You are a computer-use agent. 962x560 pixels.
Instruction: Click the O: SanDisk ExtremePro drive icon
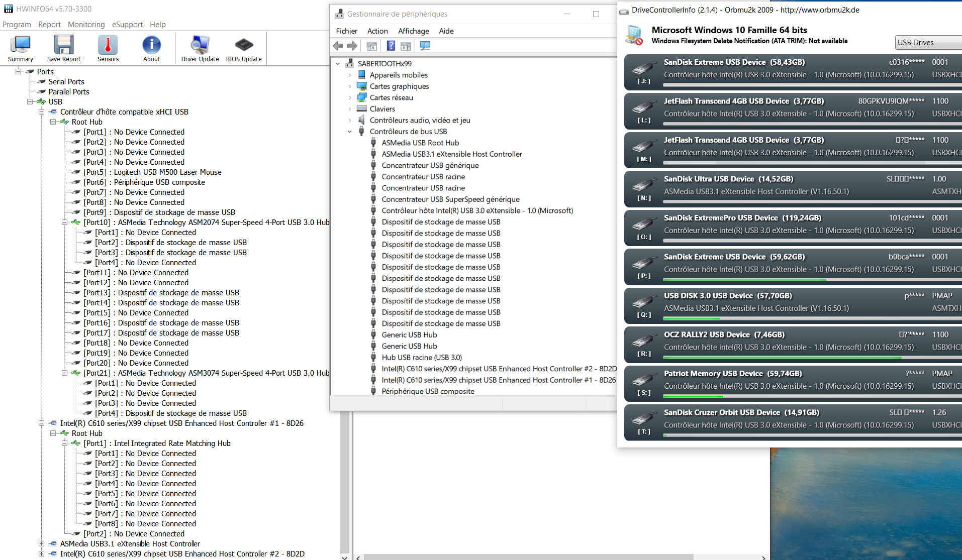(x=644, y=223)
